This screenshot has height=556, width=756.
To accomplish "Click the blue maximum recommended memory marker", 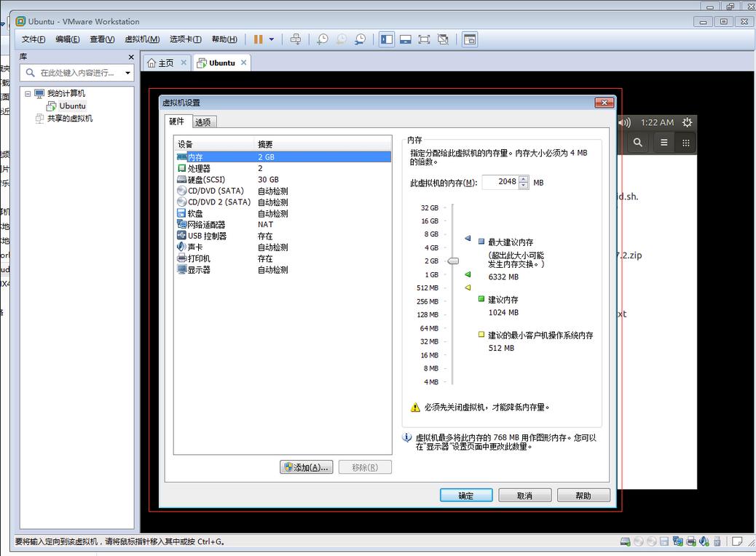I will coord(468,239).
